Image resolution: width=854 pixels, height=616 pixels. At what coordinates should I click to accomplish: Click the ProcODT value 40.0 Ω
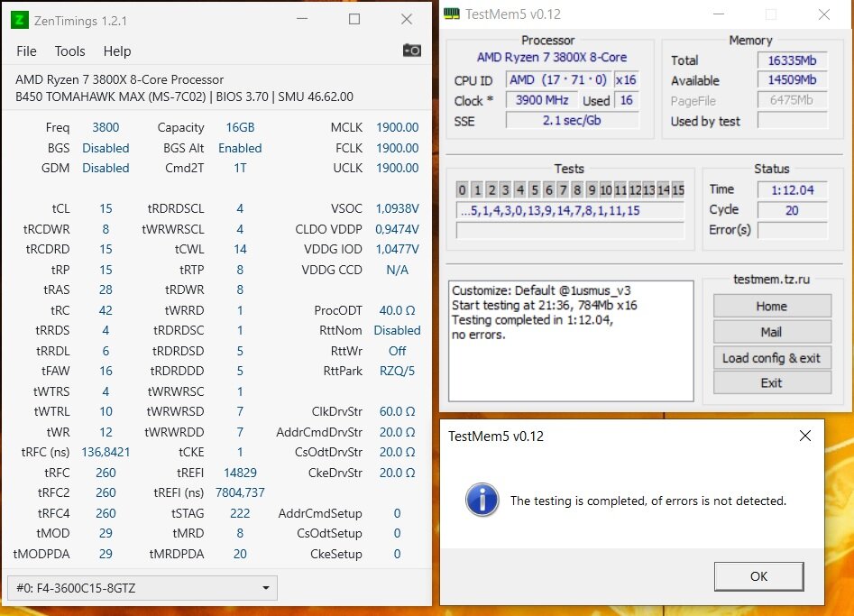tap(397, 310)
